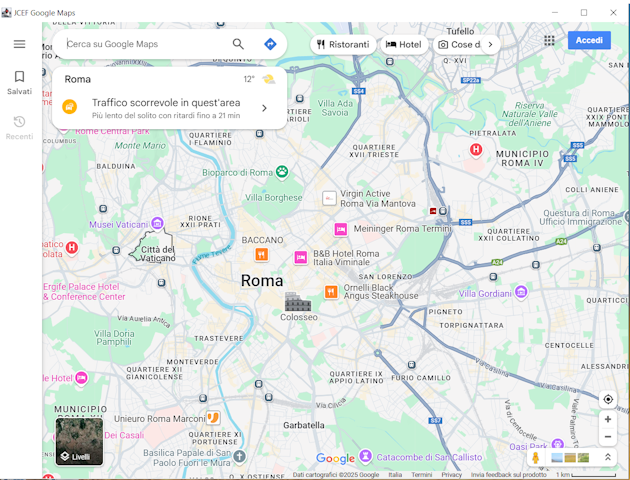Screen dimensions: 630x480
Task: Filter by Ristoranti chip
Action: pyautogui.click(x=343, y=44)
